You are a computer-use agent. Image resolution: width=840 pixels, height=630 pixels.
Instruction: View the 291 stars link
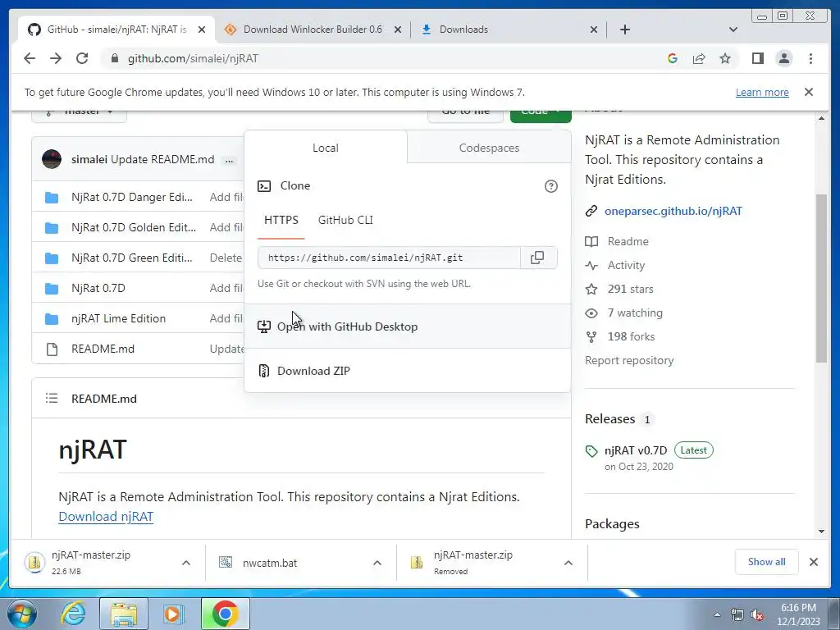631,289
